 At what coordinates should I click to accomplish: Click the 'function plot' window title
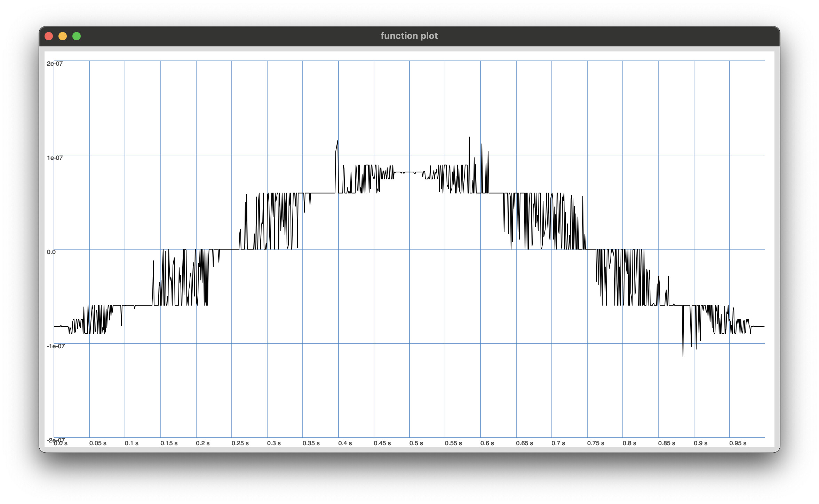(x=409, y=36)
